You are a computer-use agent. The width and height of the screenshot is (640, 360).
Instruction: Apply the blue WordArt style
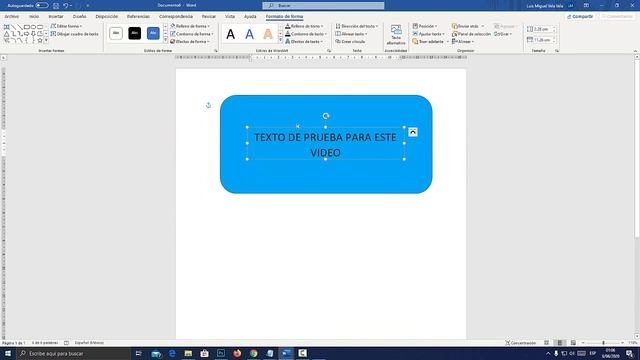tap(249, 34)
